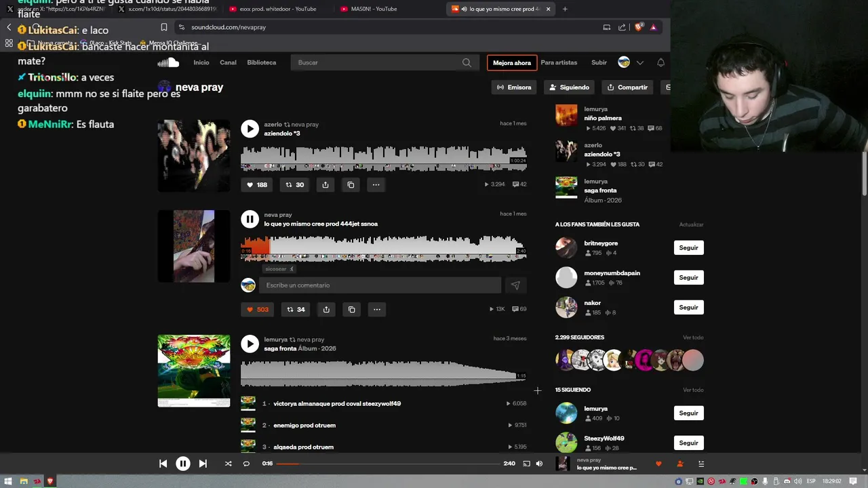Toggle following artist icon in player bar
The height and width of the screenshot is (488, 868).
[679, 464]
